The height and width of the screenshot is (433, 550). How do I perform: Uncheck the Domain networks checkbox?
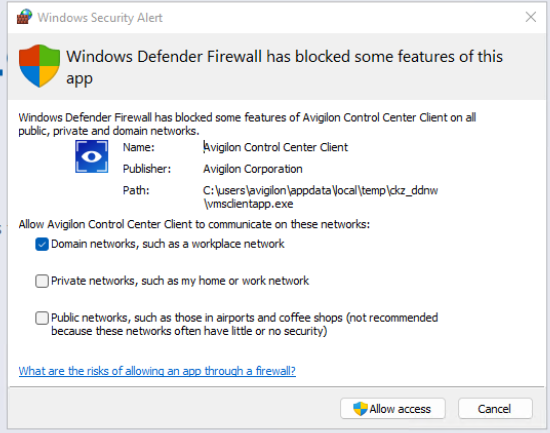tap(42, 244)
